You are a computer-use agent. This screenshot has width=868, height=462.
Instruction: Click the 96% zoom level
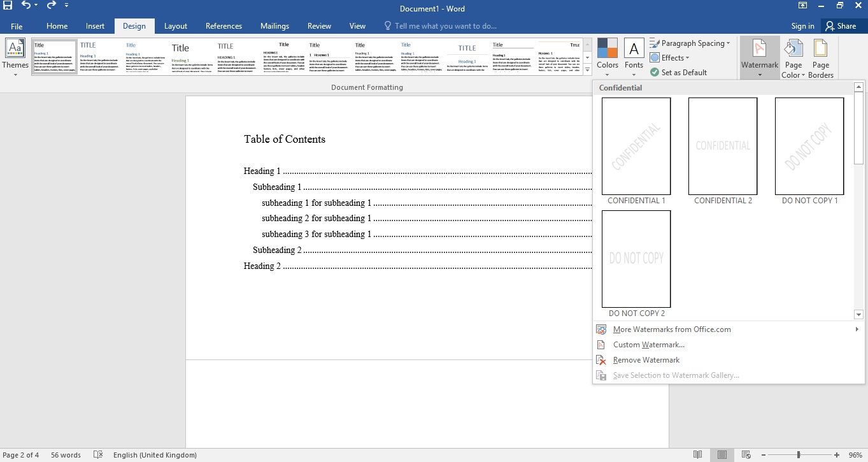pos(855,455)
